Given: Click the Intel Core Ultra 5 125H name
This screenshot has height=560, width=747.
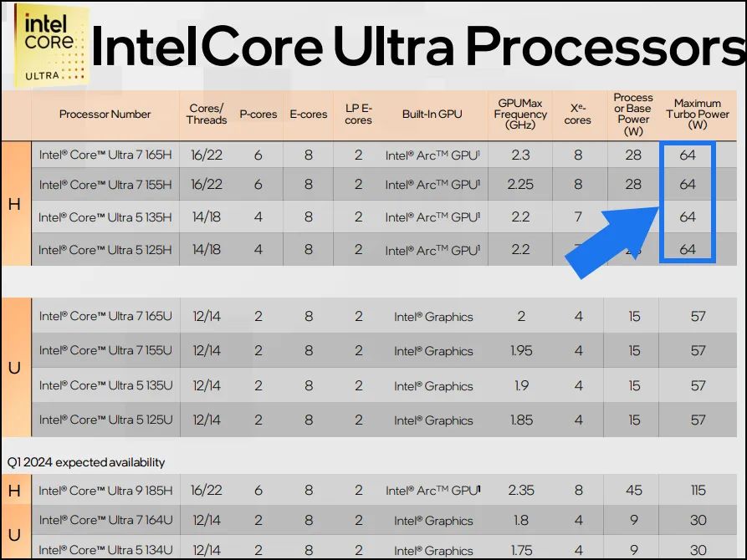Looking at the screenshot, I should 105,250.
